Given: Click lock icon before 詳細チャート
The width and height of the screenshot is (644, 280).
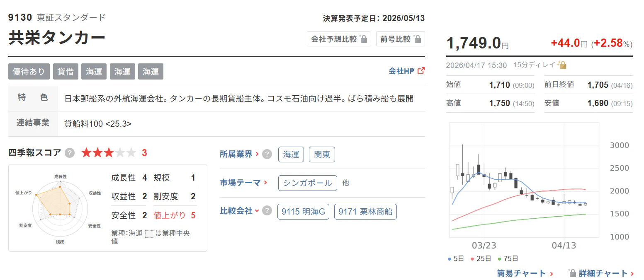Looking at the screenshot, I should tap(572, 273).
